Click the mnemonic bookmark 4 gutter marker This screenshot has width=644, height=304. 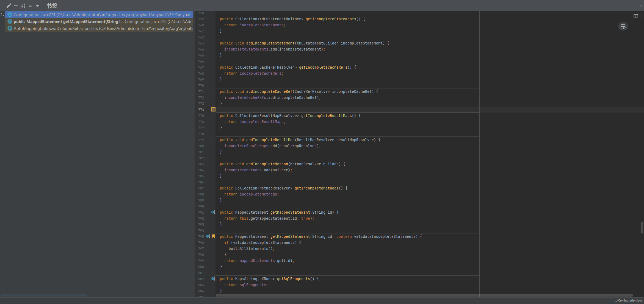(x=213, y=110)
